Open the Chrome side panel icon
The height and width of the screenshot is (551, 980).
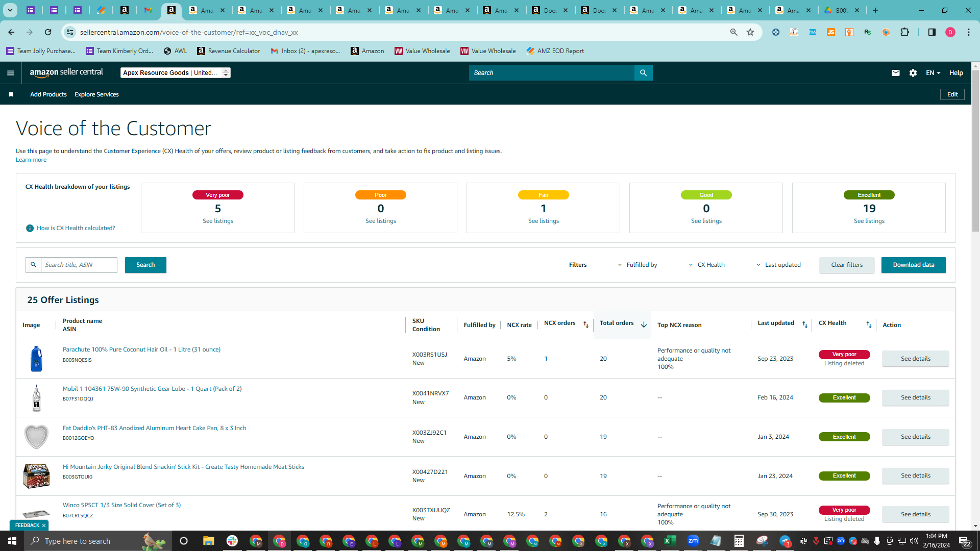[x=932, y=32]
